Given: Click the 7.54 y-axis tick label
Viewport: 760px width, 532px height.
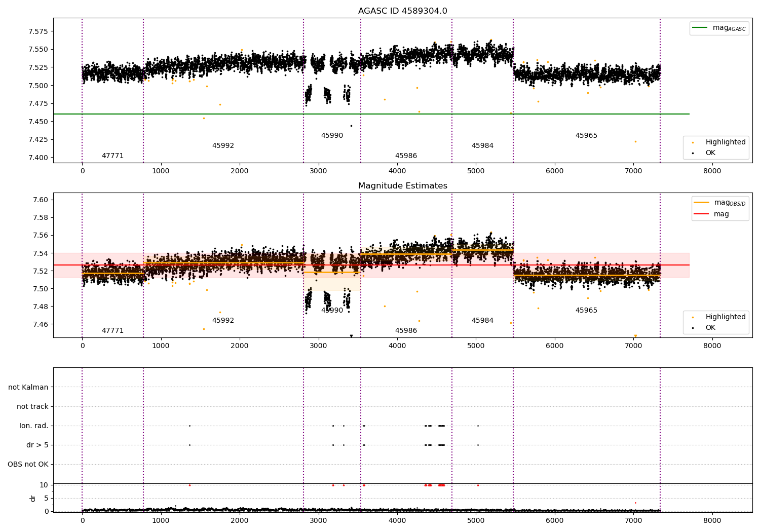Looking at the screenshot, I should point(41,253).
